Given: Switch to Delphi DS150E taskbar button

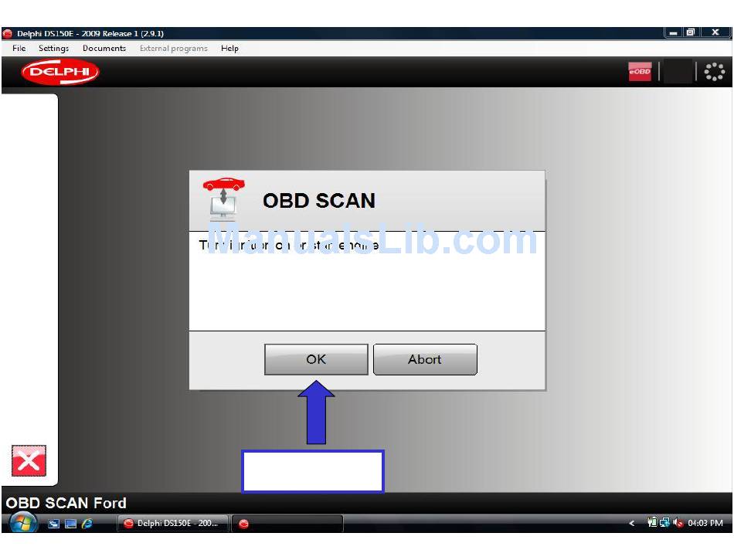Looking at the screenshot, I should pyautogui.click(x=172, y=523).
